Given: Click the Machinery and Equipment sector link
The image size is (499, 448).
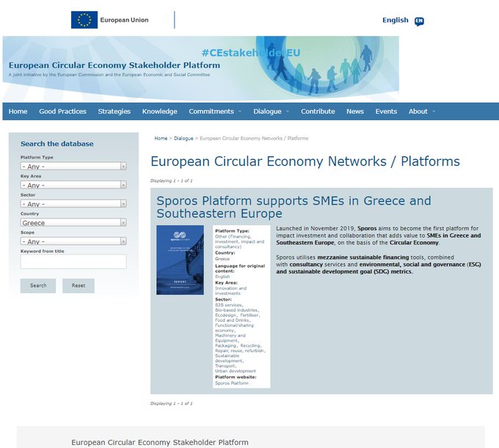Looking at the screenshot, I should pyautogui.click(x=230, y=338).
